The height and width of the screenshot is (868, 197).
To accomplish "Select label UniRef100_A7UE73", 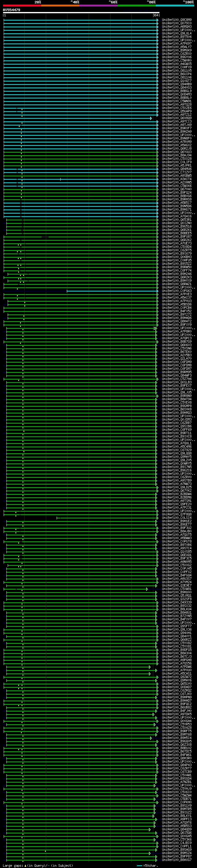I will (177, 243).
